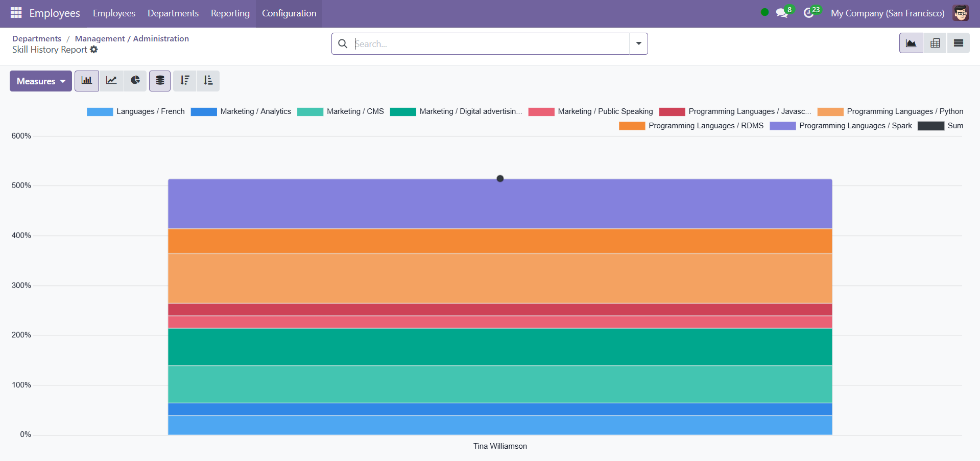The image size is (980, 461).
Task: Open the activities clock icon
Action: pyautogui.click(x=809, y=13)
